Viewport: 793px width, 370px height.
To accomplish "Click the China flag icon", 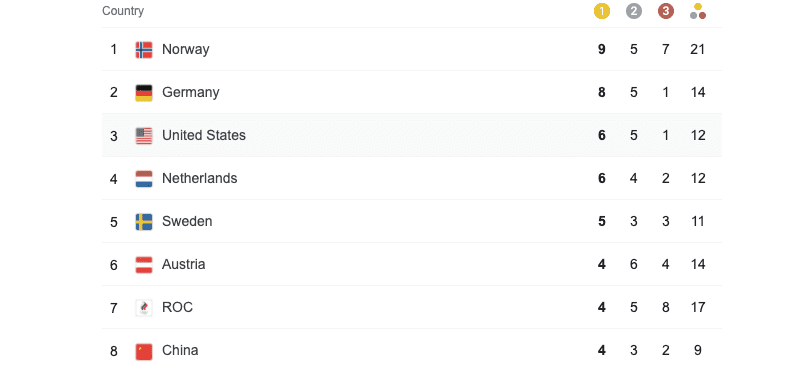I will [144, 351].
